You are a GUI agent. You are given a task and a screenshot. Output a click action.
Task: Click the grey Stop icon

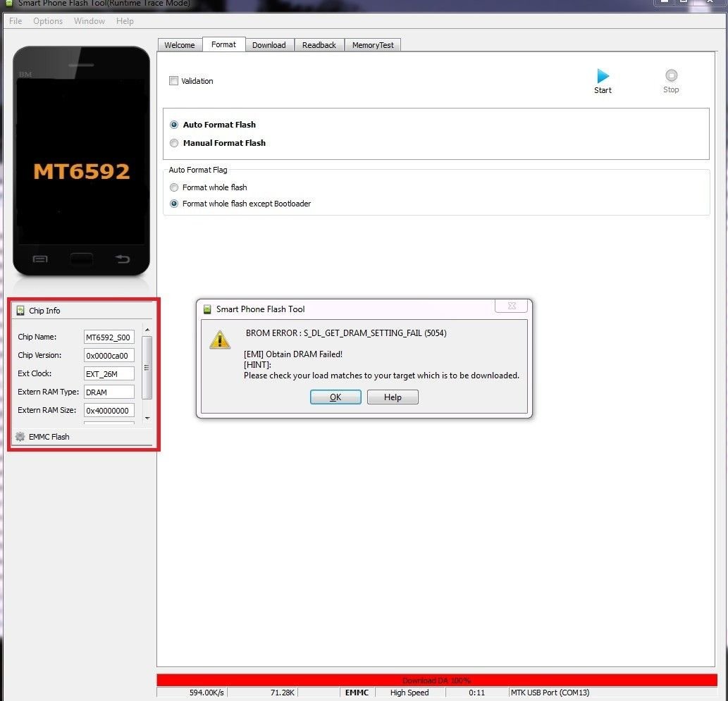(x=671, y=75)
